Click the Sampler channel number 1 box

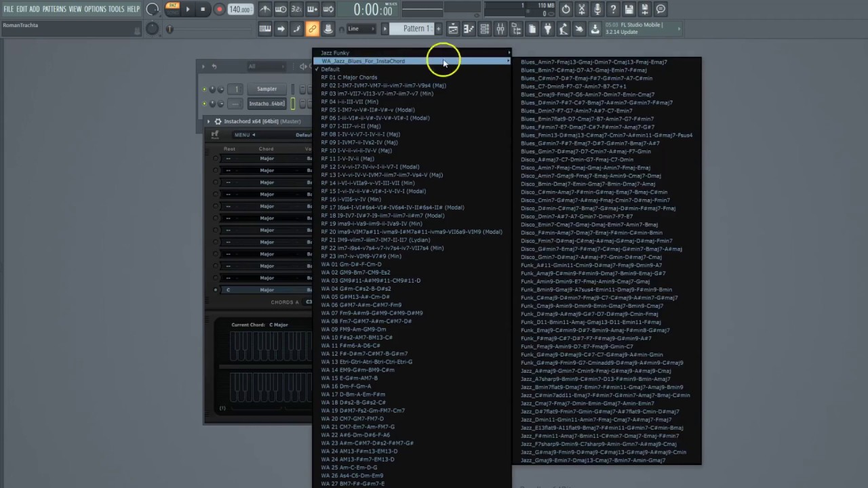(236, 89)
